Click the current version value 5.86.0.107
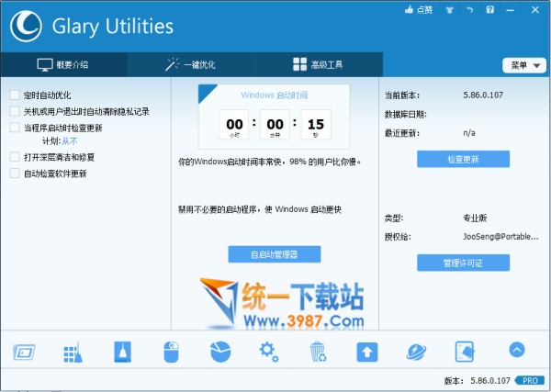Viewport: 551px width, 392px height. coord(483,95)
